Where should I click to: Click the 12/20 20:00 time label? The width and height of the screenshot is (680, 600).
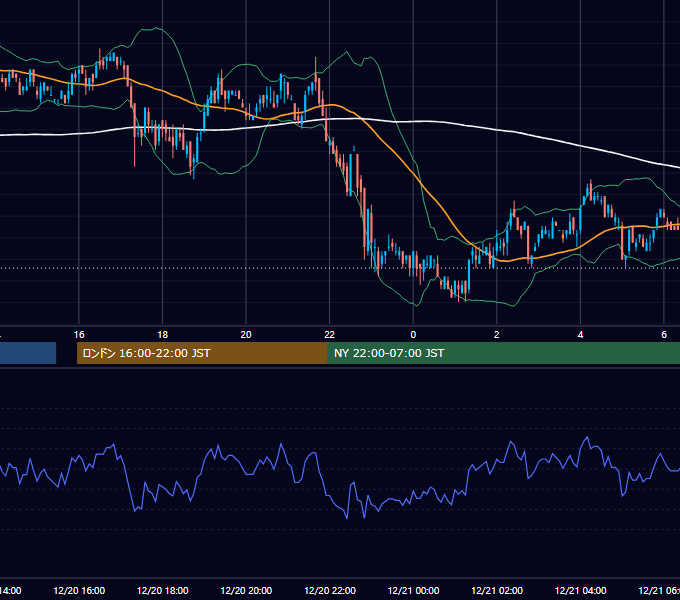pyautogui.click(x=246, y=590)
